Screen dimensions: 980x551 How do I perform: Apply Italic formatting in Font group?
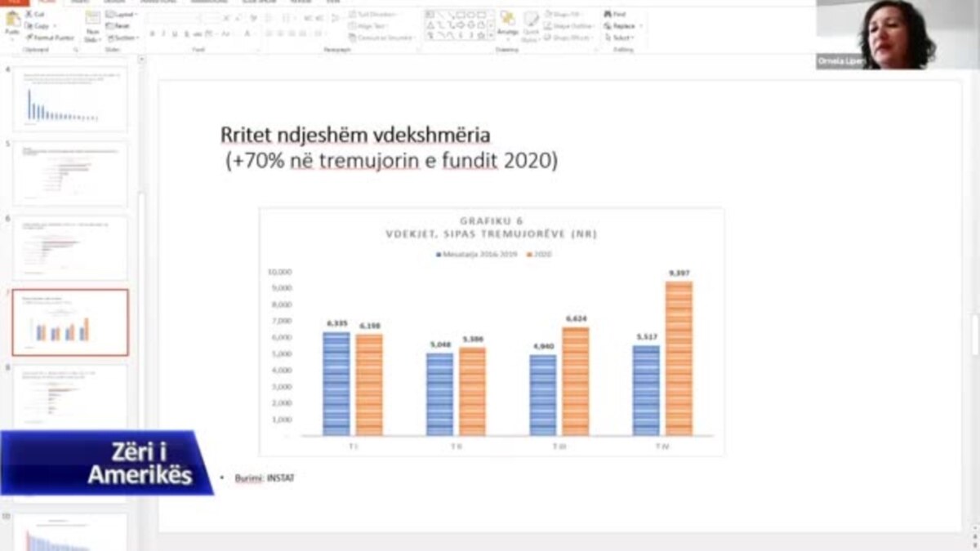tap(163, 33)
